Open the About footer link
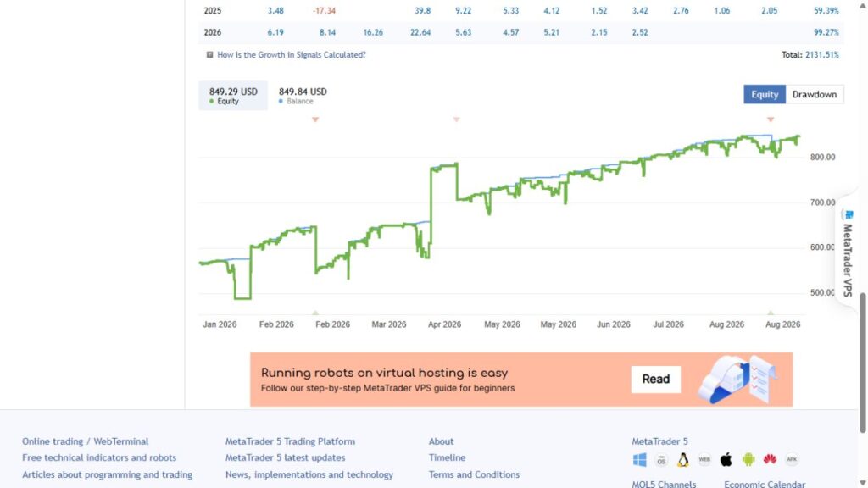This screenshot has height=488, width=868. point(441,441)
